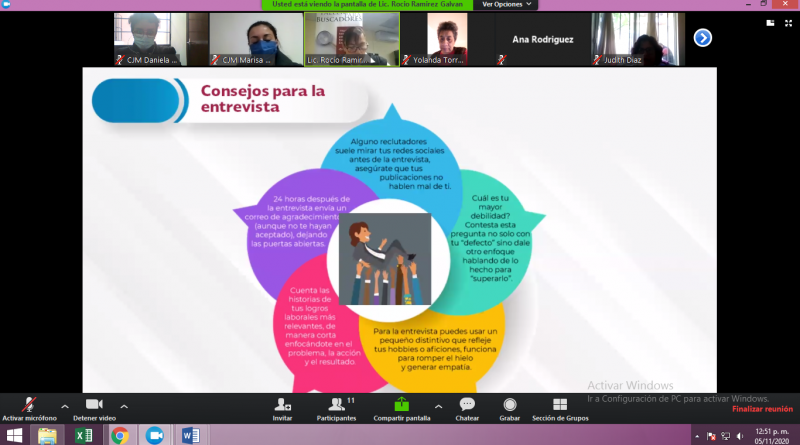800x445 pixels.
Task: Open Google Chrome from the taskbar
Action: [x=119, y=435]
